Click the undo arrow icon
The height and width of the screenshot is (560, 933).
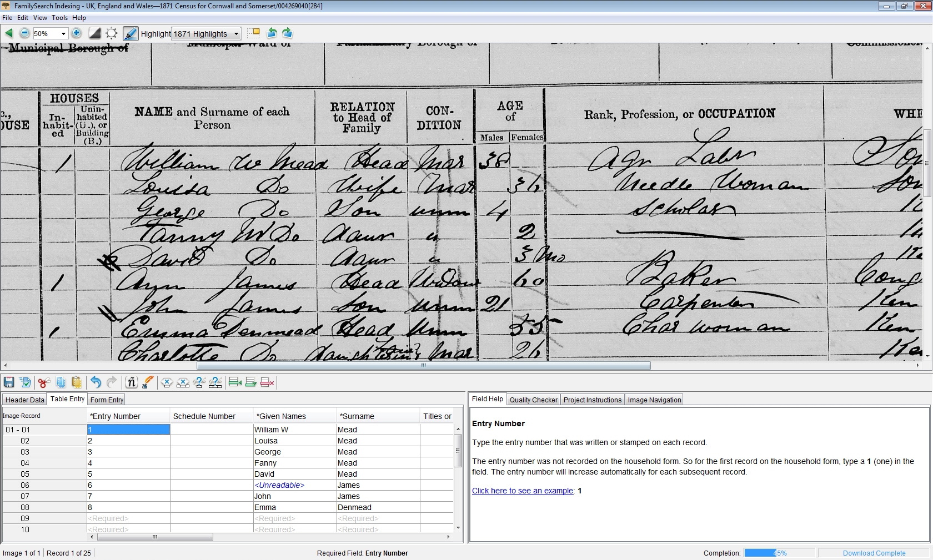[96, 382]
